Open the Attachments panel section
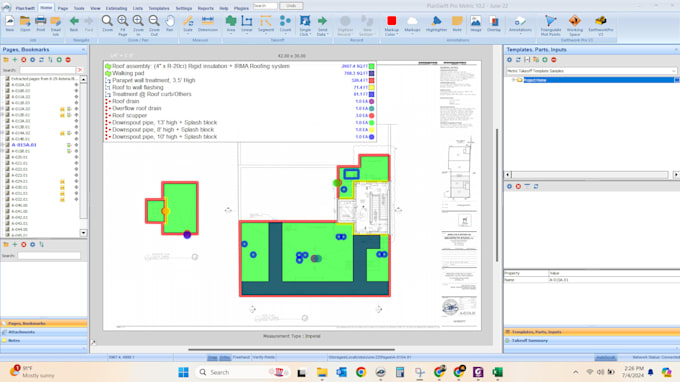The image size is (680, 382). pyautogui.click(x=44, y=332)
